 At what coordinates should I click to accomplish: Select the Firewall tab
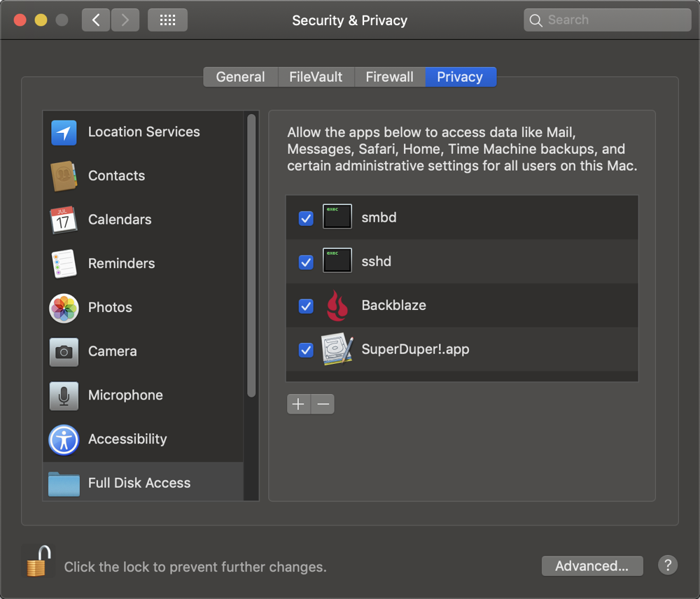390,77
